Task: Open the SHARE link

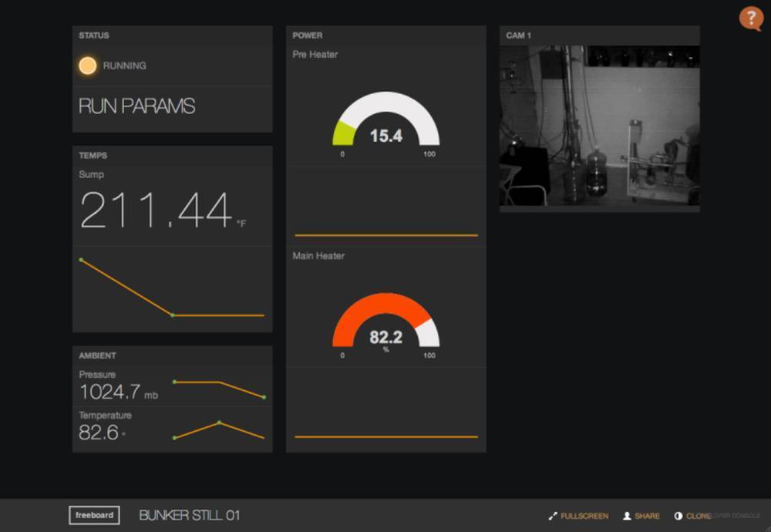Action: click(x=647, y=516)
